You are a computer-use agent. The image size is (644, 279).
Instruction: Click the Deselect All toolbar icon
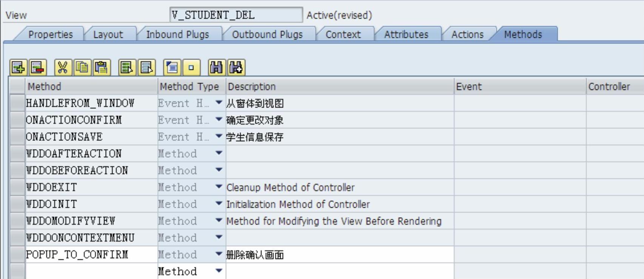(146, 68)
